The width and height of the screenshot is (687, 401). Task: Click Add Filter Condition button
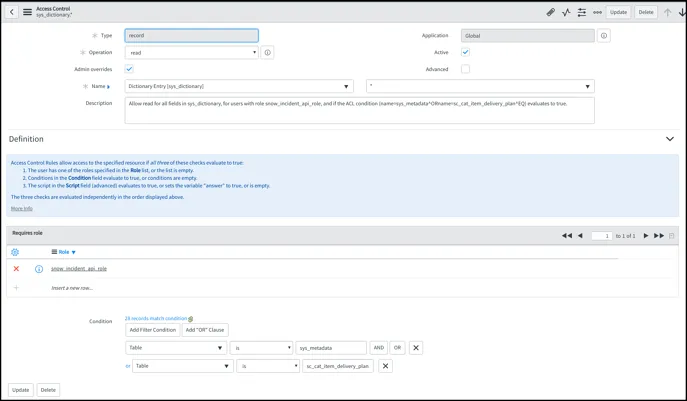[x=152, y=330]
